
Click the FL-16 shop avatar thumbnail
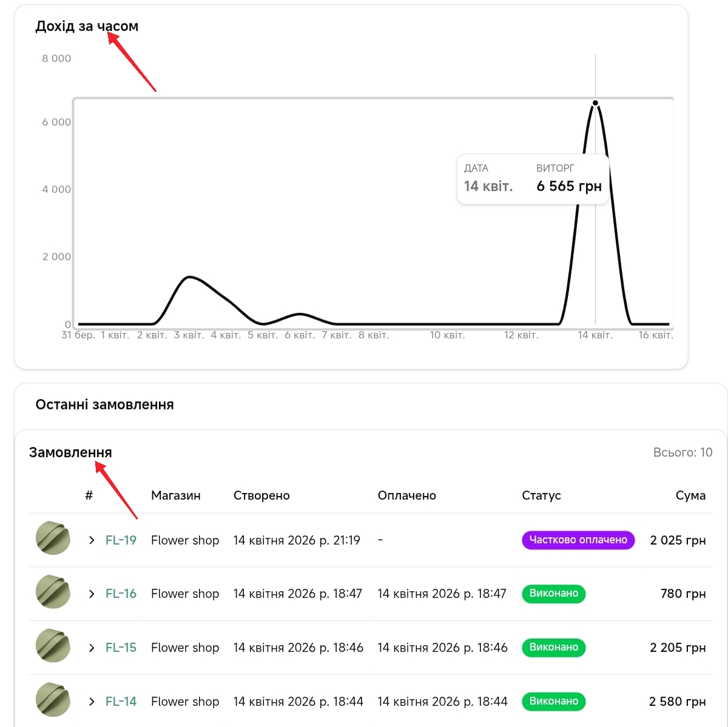point(53,592)
